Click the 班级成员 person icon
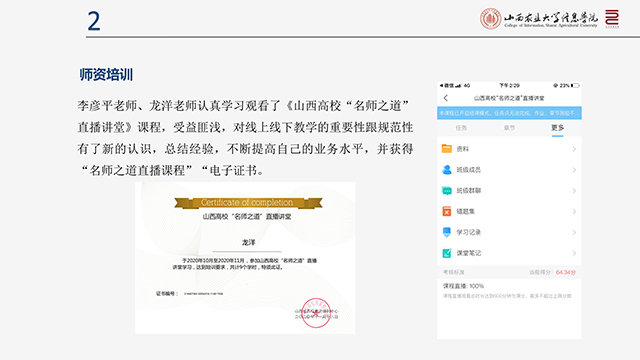Image resolution: width=640 pixels, height=360 pixels. (x=447, y=169)
